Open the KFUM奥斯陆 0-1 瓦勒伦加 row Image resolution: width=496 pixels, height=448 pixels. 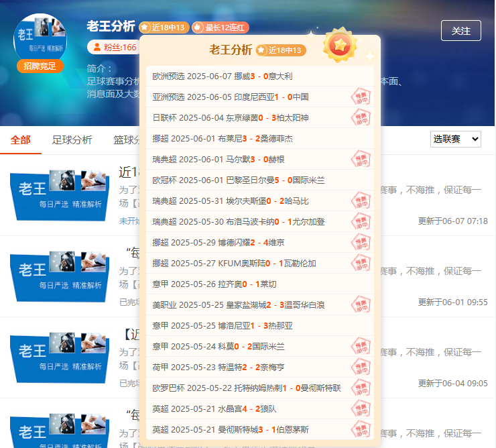pos(260,264)
